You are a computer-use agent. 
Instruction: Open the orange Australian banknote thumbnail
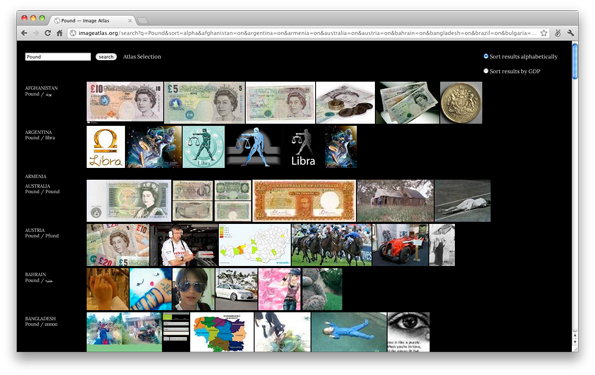[304, 200]
